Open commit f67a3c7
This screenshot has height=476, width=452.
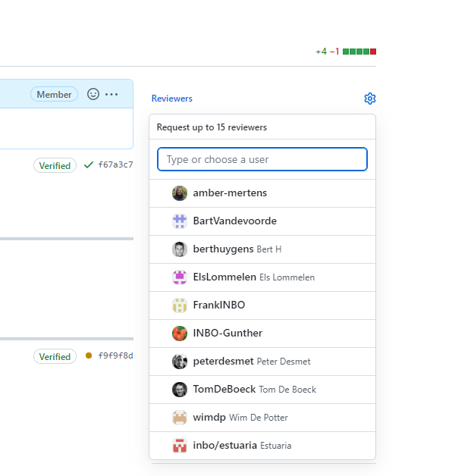point(115,164)
